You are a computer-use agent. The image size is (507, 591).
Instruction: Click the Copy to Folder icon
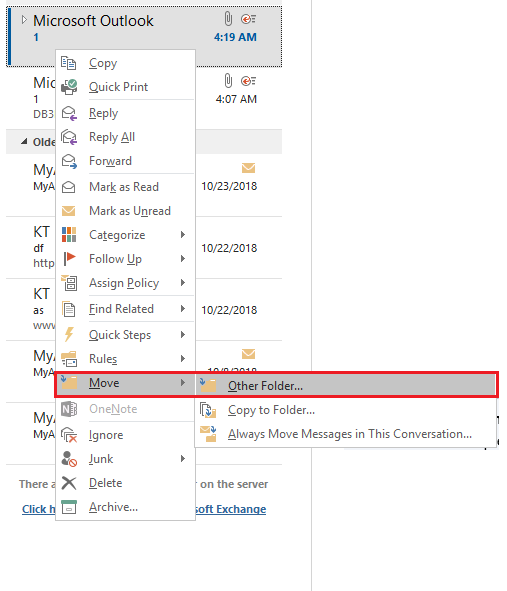[x=208, y=410]
